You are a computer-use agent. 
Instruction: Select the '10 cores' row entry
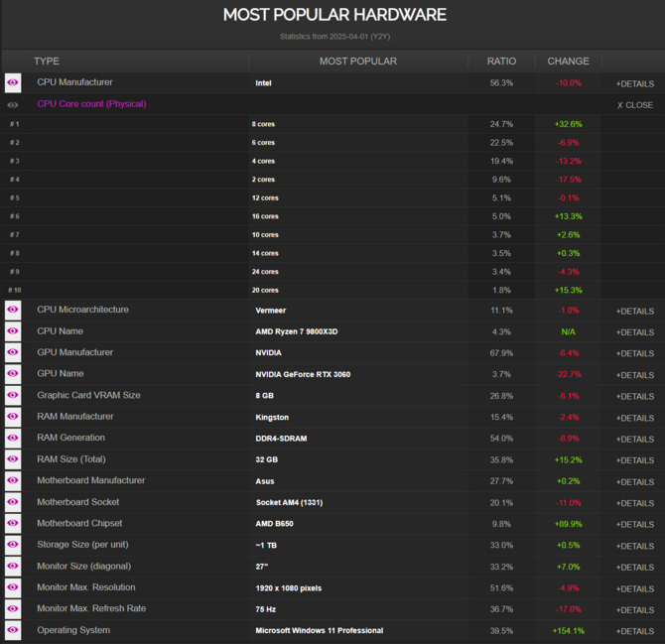[265, 235]
